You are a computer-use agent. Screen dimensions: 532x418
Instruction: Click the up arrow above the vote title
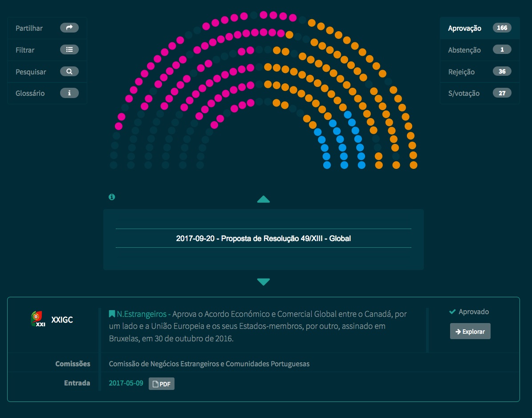pos(264,199)
